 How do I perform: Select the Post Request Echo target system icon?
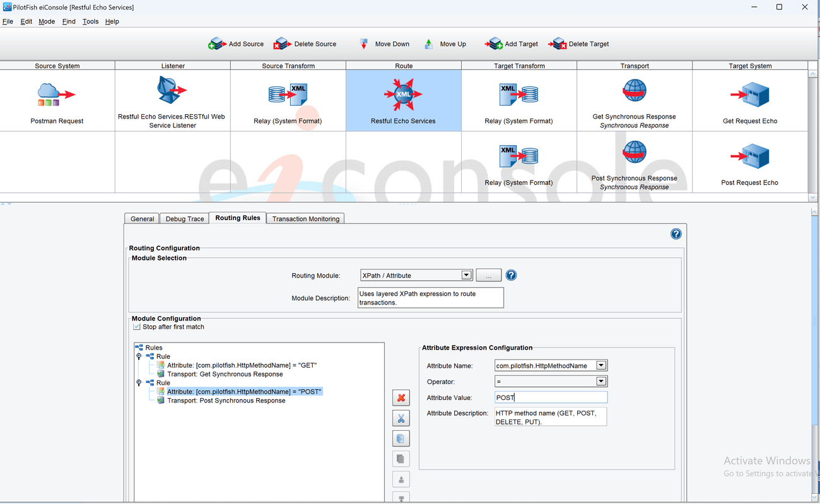pyautogui.click(x=749, y=156)
